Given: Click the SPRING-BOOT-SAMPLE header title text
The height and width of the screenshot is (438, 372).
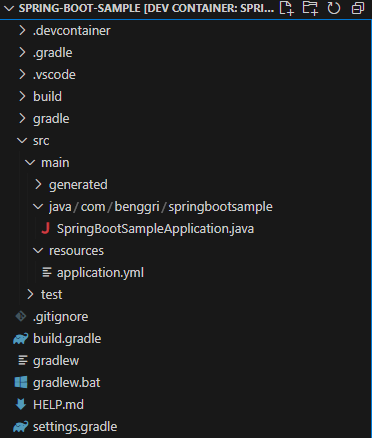Looking at the screenshot, I should click(146, 8).
